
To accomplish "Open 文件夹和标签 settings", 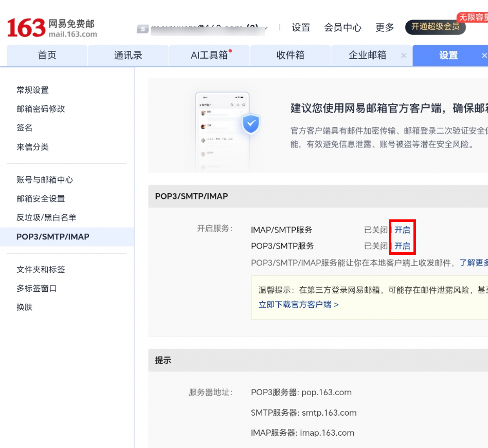I will (41, 270).
